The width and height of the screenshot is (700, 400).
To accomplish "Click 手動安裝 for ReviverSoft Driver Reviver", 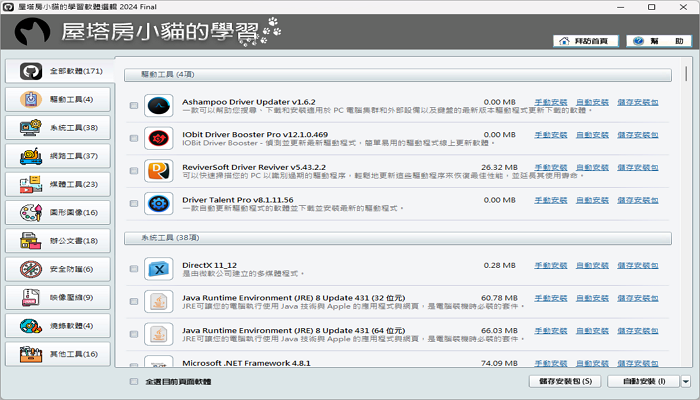I will 551,167.
